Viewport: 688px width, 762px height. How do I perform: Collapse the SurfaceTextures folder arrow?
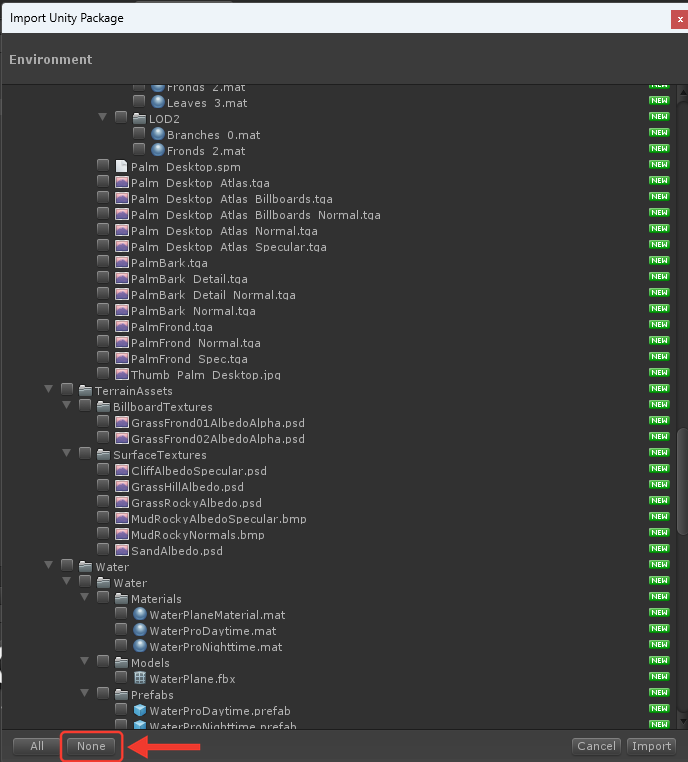click(66, 453)
